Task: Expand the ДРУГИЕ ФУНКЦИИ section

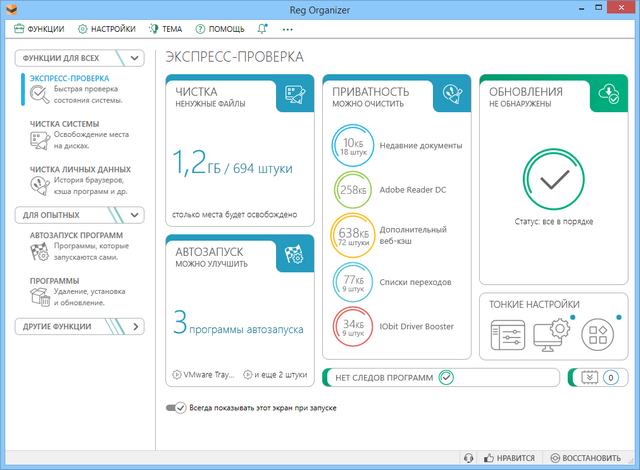Action: click(x=135, y=326)
